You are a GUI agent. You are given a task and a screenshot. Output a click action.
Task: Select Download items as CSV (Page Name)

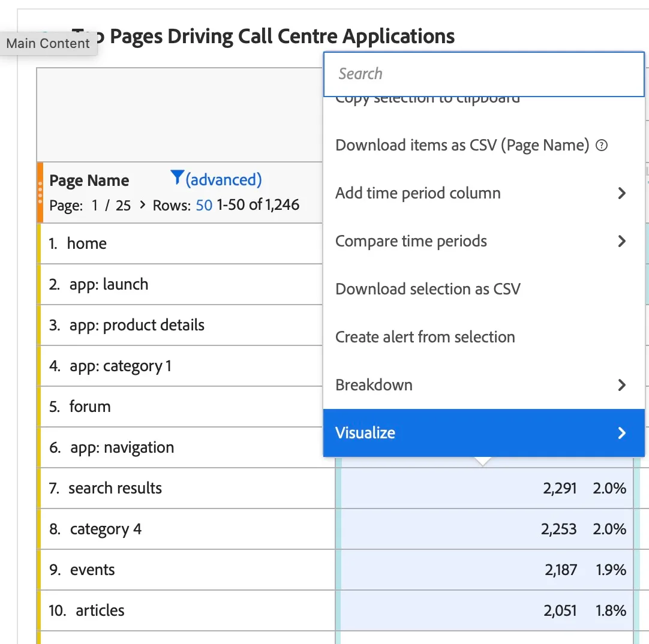point(462,145)
